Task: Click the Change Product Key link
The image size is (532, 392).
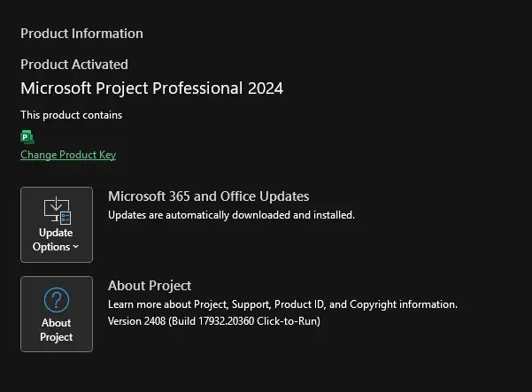Action: [68, 155]
